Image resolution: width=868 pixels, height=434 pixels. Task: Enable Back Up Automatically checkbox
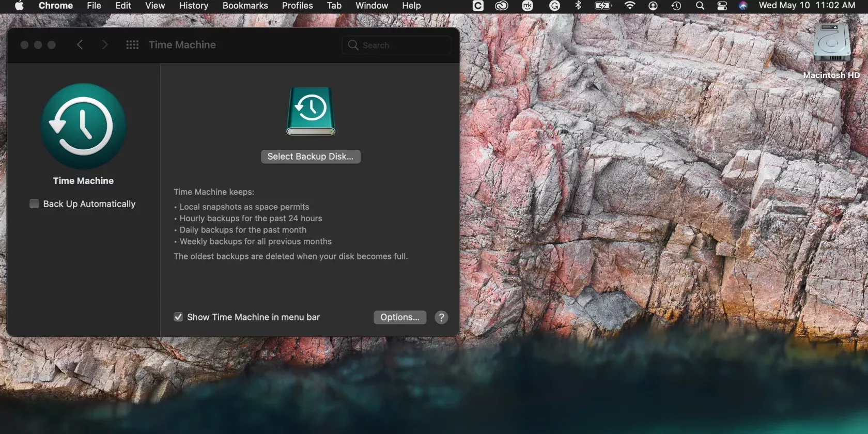point(34,204)
